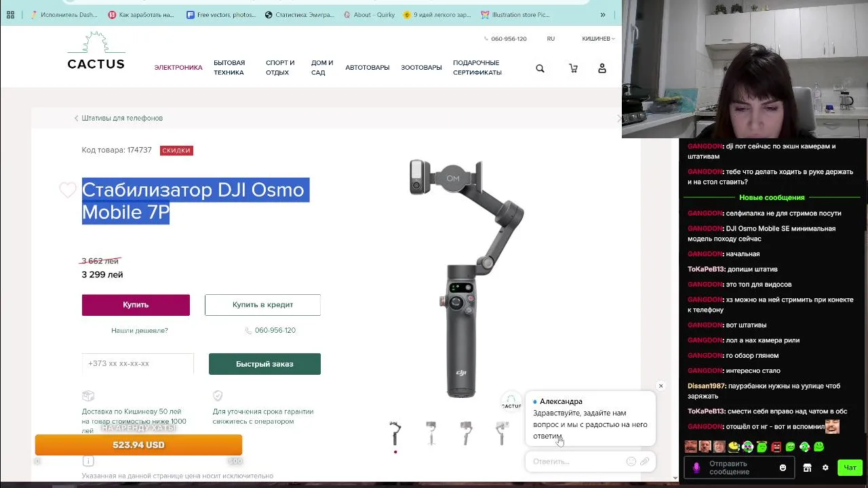Open Бытовая техника menu item
The width and height of the screenshot is (868, 488).
(229, 68)
